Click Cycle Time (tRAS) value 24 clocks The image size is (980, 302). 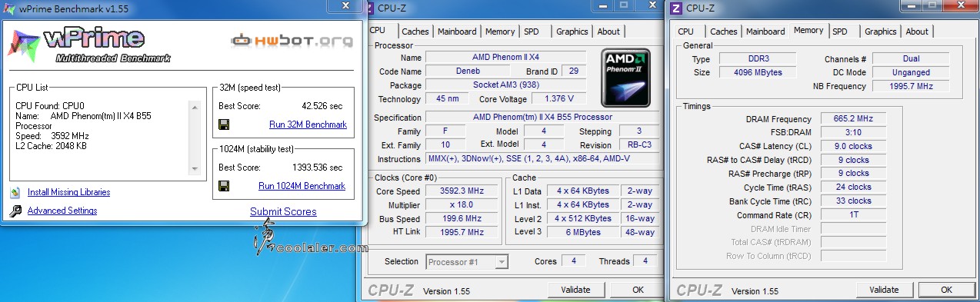tap(854, 187)
